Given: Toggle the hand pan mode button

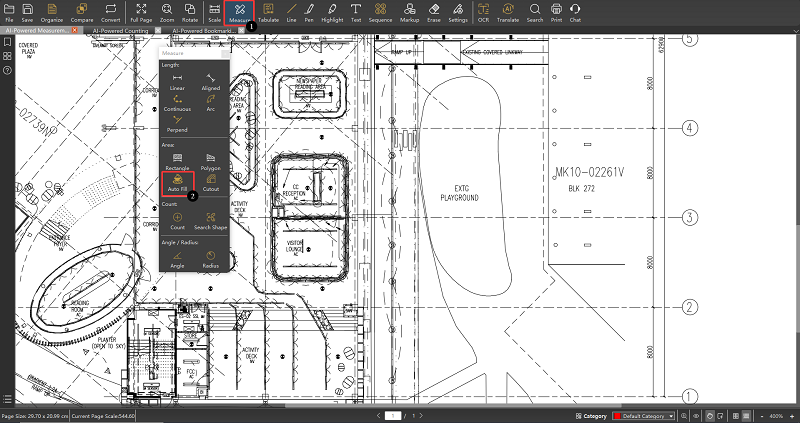Looking at the screenshot, I should (x=709, y=415).
